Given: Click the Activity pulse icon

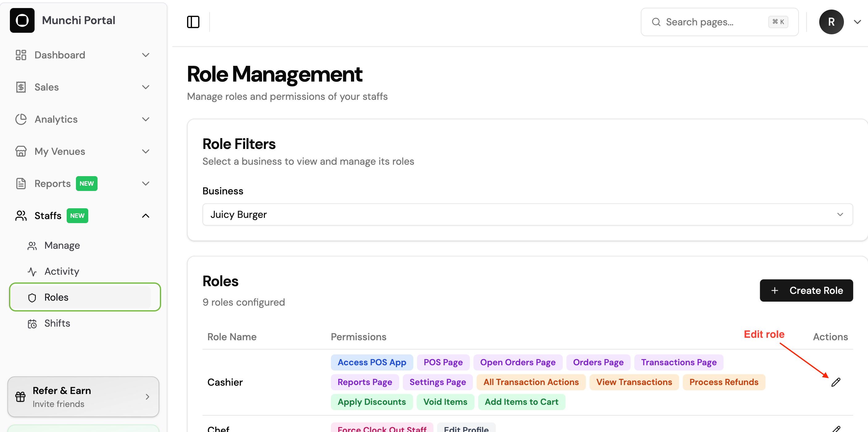Looking at the screenshot, I should coord(32,272).
